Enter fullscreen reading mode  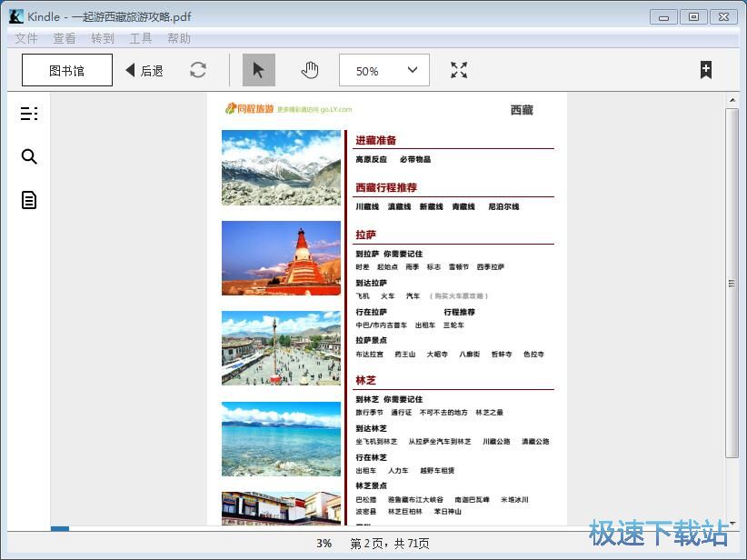(458, 69)
